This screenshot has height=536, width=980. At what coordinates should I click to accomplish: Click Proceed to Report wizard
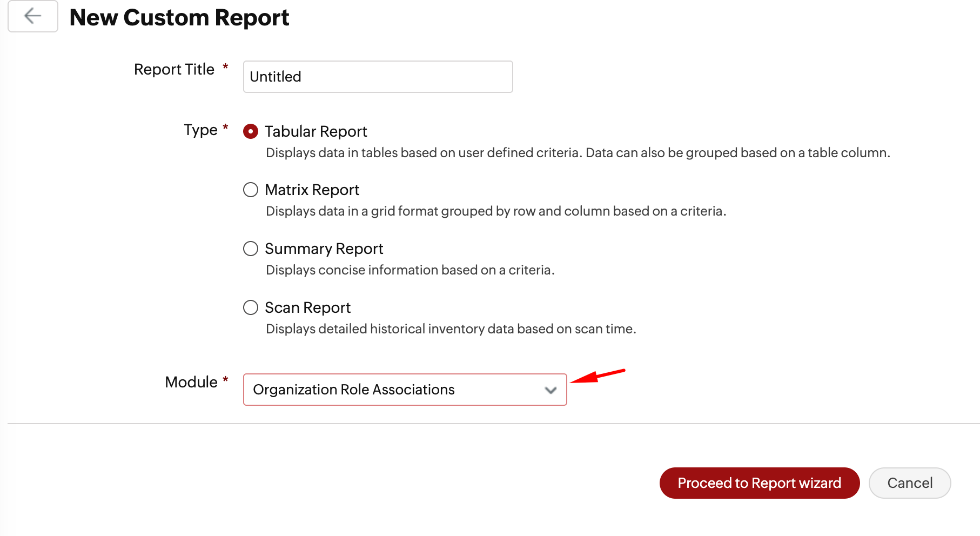[759, 483]
